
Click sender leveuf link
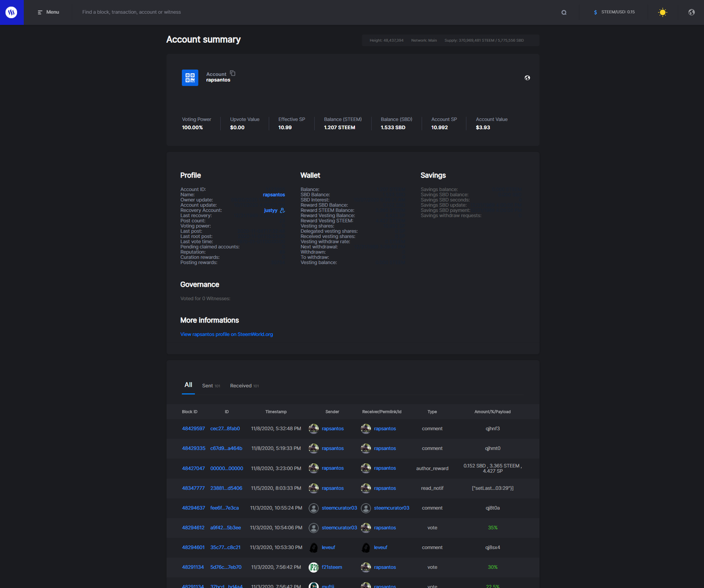(x=328, y=547)
